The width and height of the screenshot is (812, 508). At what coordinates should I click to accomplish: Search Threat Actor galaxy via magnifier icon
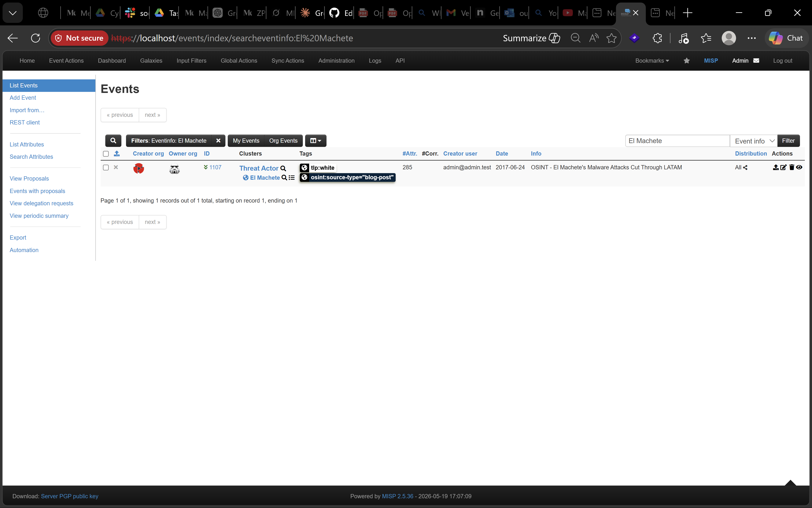(x=283, y=168)
